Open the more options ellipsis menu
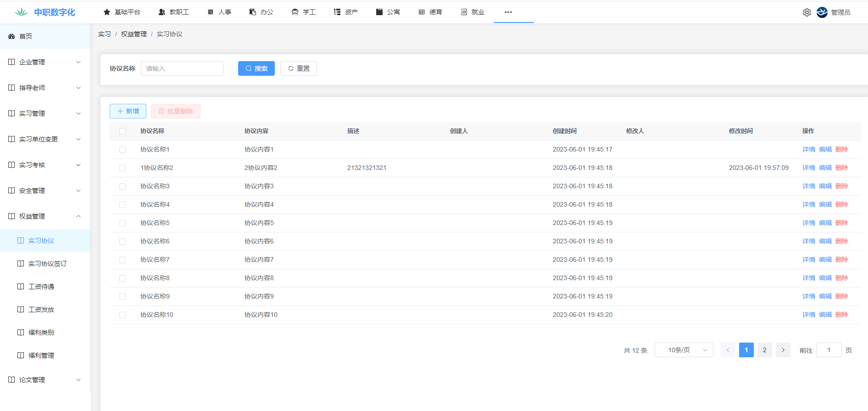This screenshot has height=411, width=868. click(x=508, y=12)
